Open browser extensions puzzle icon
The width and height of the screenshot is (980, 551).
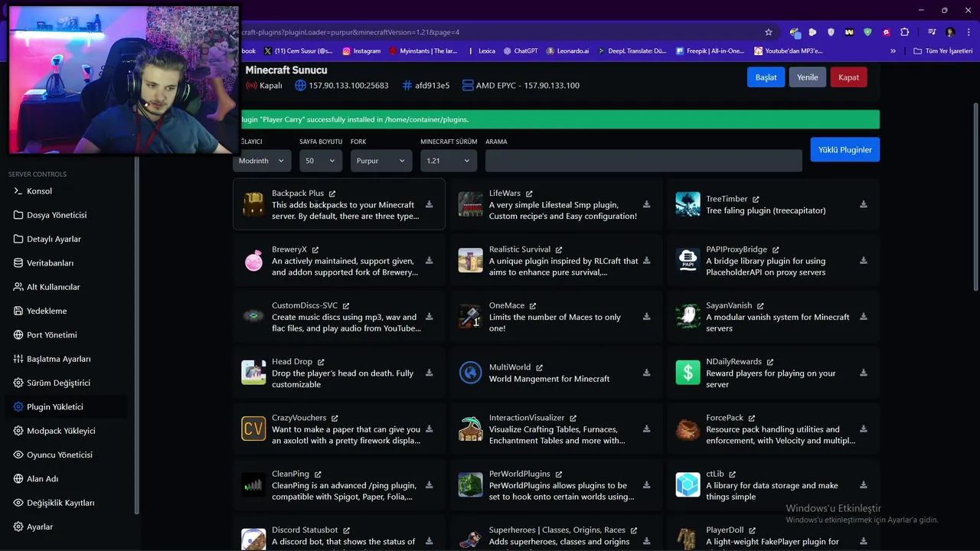905,32
